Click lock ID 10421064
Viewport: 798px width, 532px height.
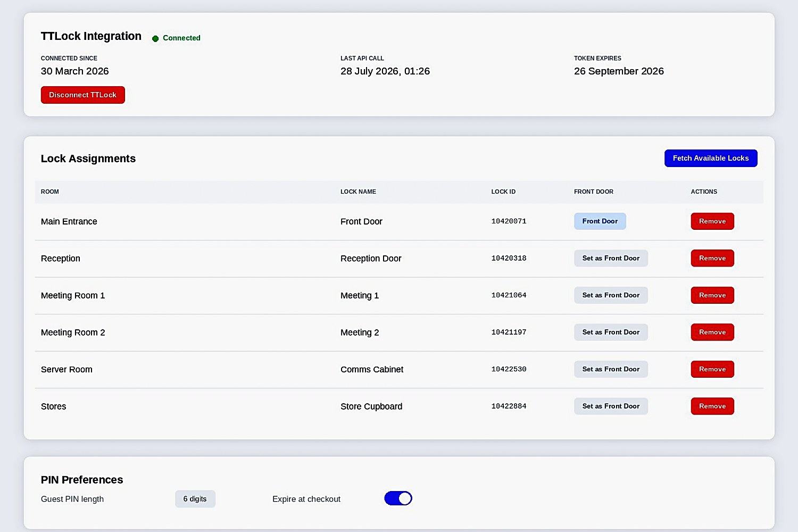coord(509,295)
